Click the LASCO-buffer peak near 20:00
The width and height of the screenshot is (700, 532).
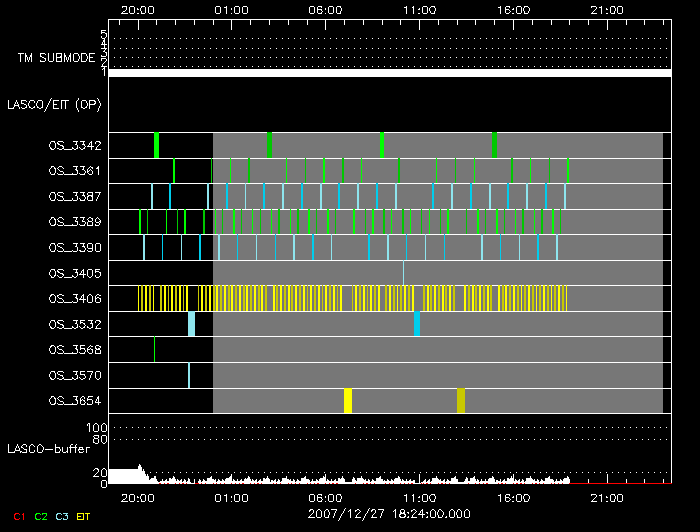(x=140, y=468)
